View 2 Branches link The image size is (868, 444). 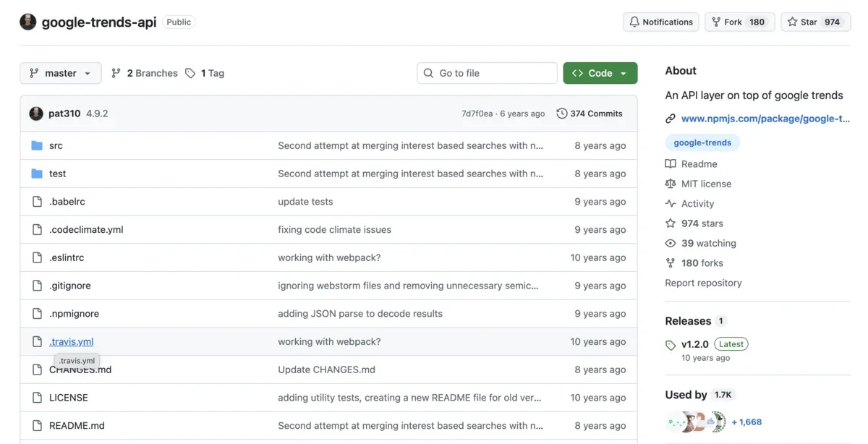[145, 73]
